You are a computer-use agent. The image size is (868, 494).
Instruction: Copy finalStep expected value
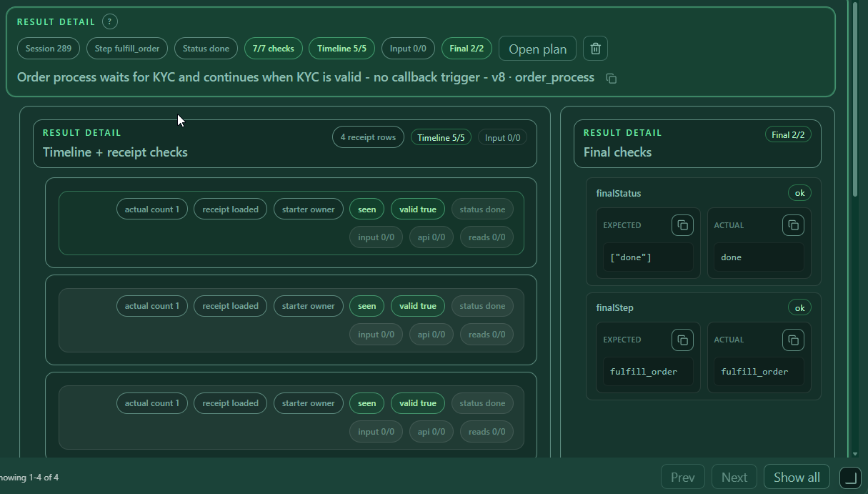(682, 340)
